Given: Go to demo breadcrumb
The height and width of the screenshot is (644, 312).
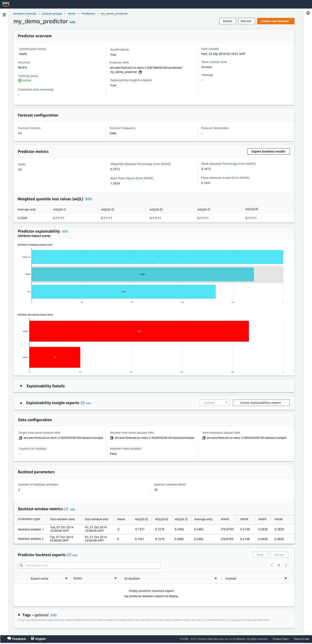Looking at the screenshot, I should tap(72, 14).
